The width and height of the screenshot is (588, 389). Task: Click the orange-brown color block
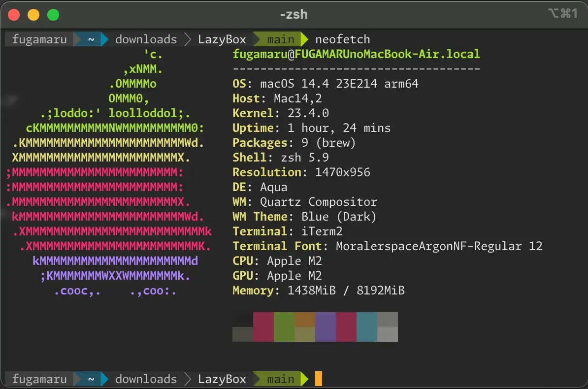coord(305,320)
